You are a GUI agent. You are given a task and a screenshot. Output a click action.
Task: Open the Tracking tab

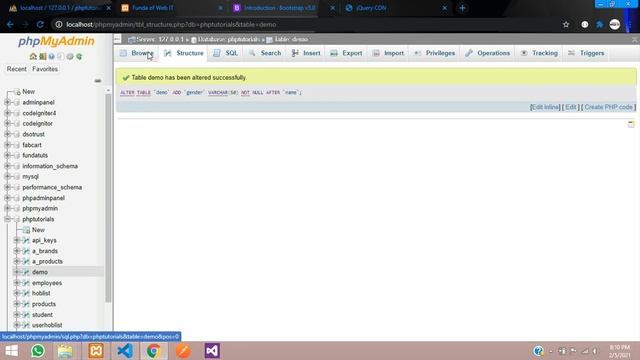click(x=539, y=53)
